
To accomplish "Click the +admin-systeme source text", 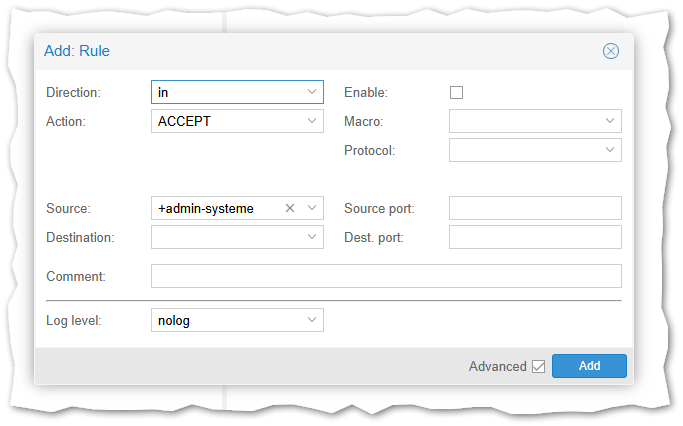I will click(x=206, y=208).
